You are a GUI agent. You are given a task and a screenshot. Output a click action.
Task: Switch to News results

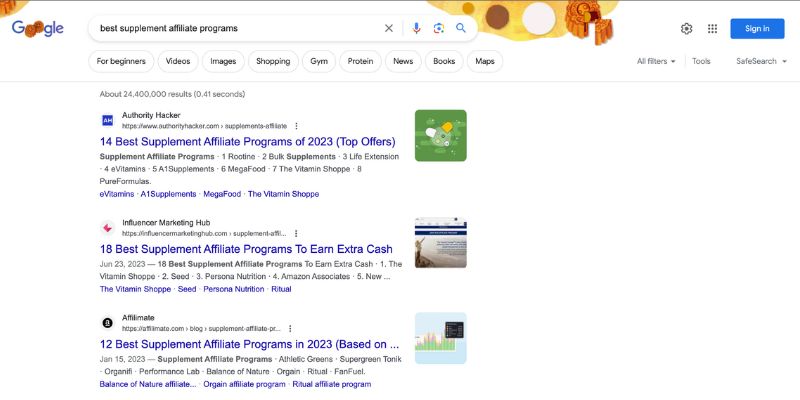(x=403, y=61)
